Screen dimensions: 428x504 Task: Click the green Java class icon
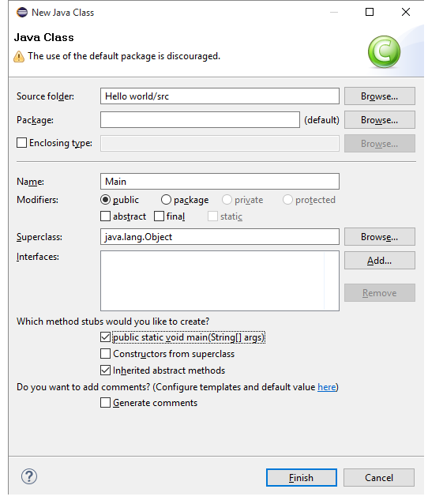click(384, 52)
